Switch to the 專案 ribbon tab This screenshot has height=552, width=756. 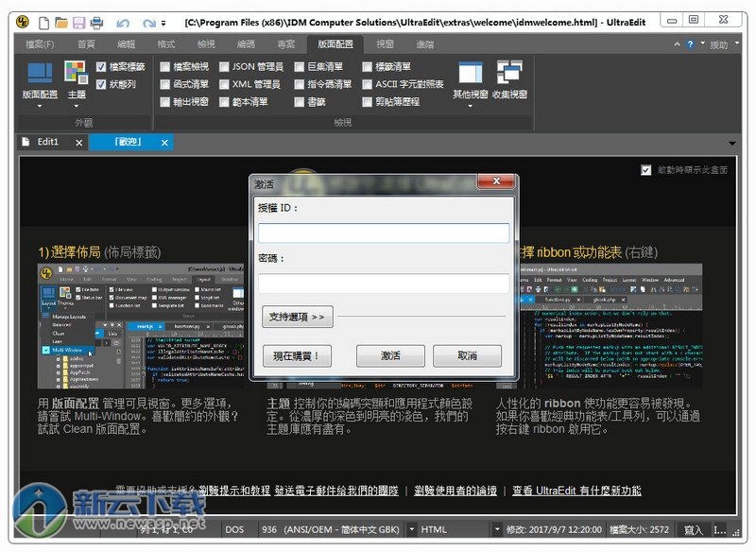[x=286, y=44]
